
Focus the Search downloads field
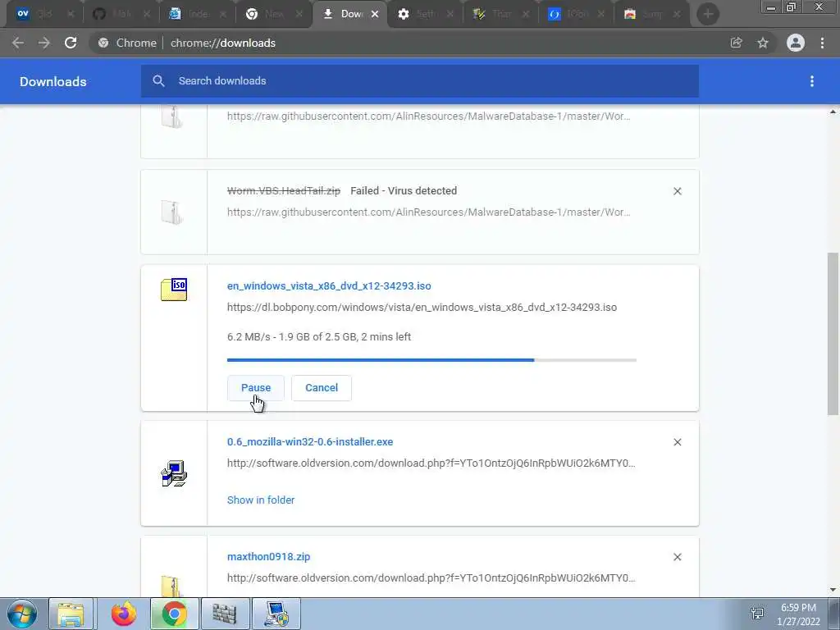point(420,81)
